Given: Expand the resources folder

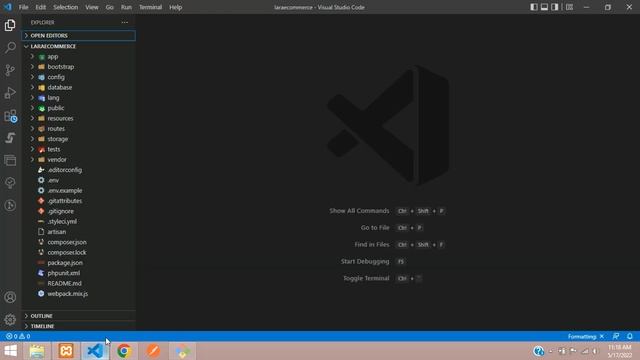Looking at the screenshot, I should [78, 118].
